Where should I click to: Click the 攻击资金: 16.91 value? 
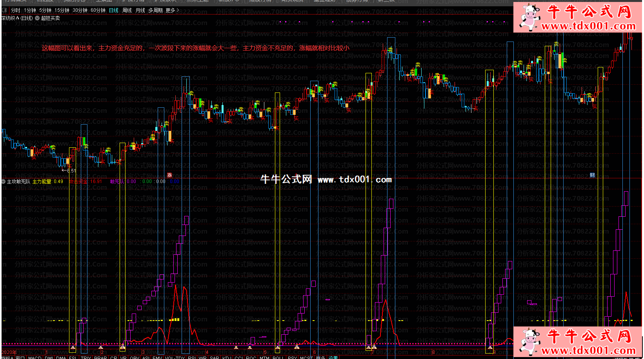click(85, 181)
